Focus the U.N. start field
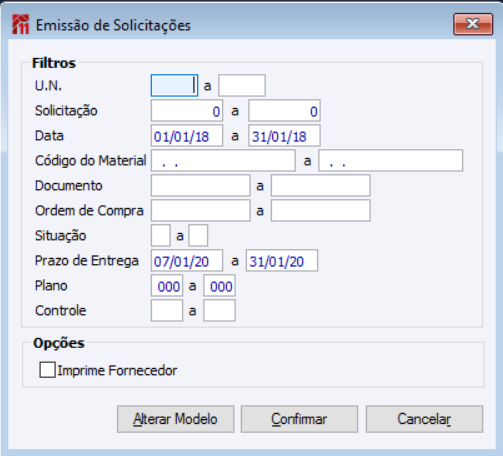 coord(174,86)
